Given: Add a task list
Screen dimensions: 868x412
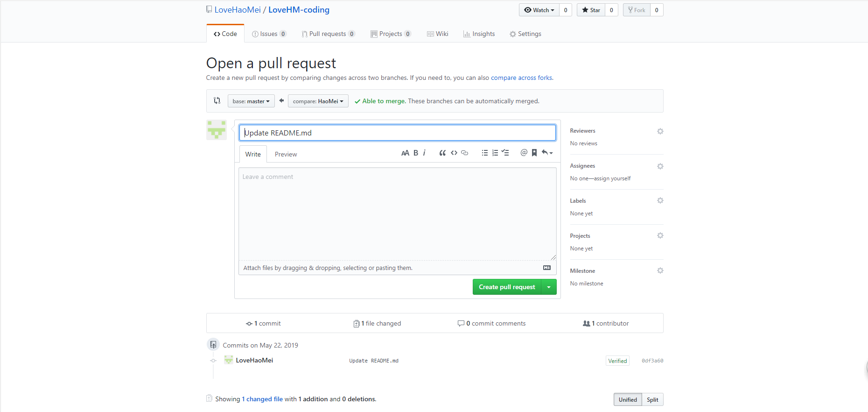Looking at the screenshot, I should pyautogui.click(x=505, y=153).
